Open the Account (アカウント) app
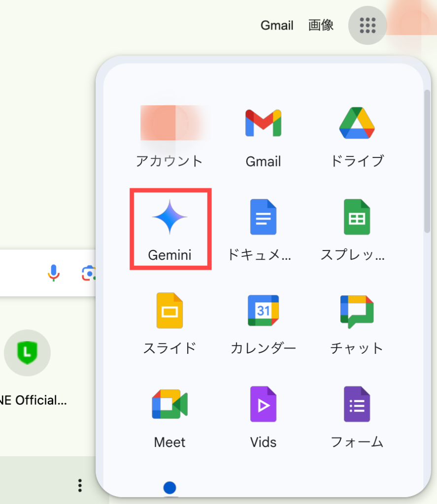This screenshot has width=437, height=504. pyautogui.click(x=170, y=137)
